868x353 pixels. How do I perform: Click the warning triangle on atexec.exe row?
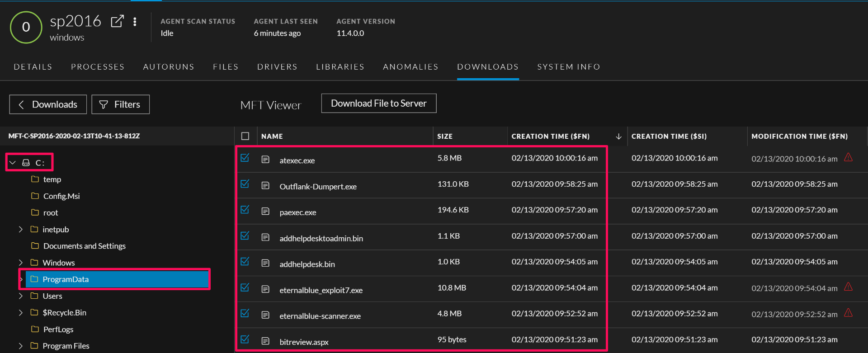pyautogui.click(x=848, y=157)
